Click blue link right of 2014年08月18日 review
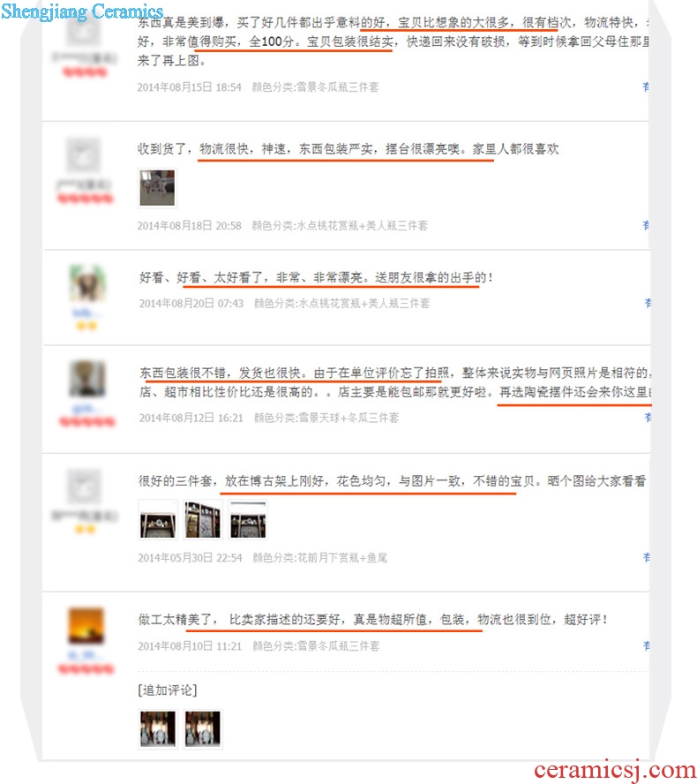The height and width of the screenshot is (784, 697). [x=646, y=225]
